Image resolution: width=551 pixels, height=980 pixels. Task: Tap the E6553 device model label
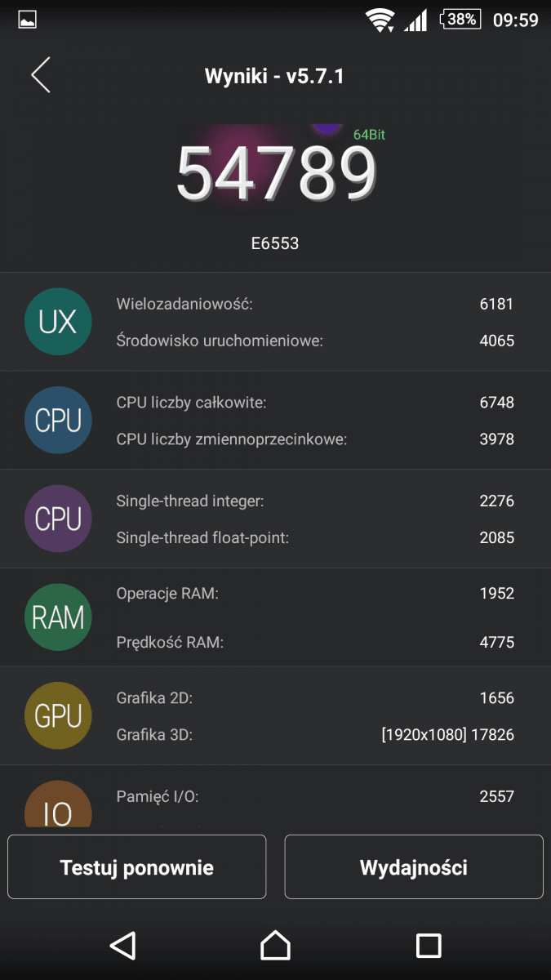point(275,243)
